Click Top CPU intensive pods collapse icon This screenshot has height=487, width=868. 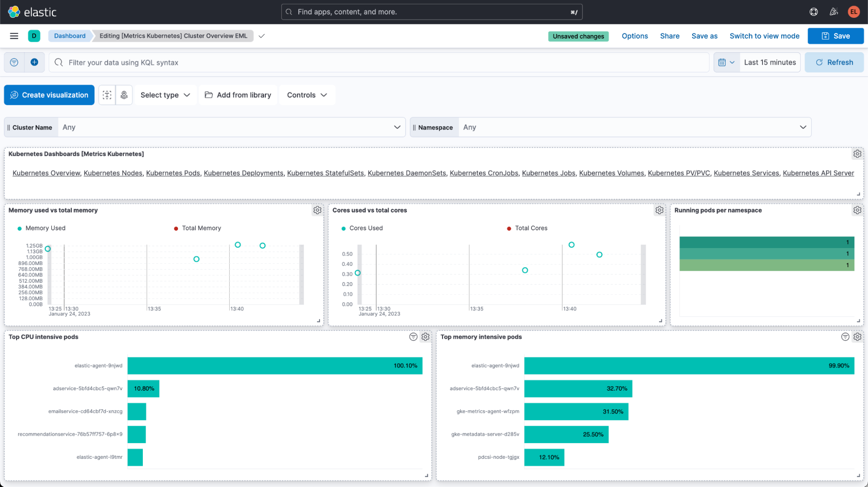tap(414, 337)
